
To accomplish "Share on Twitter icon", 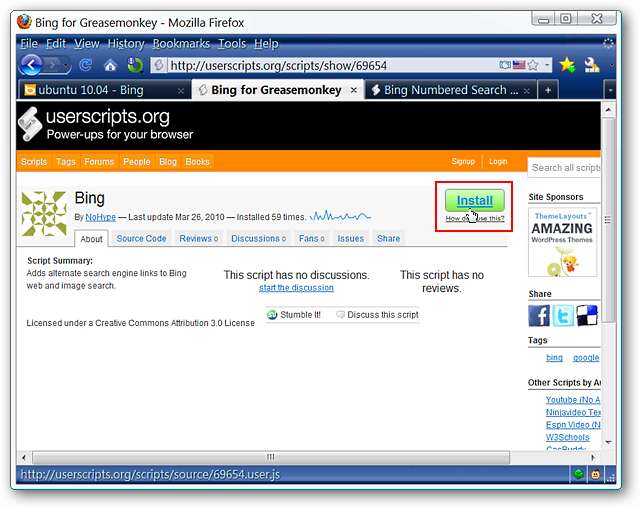I will point(563,315).
